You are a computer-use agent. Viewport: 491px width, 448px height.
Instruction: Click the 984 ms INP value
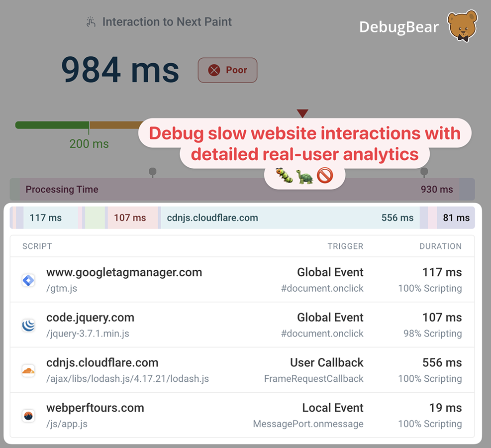[120, 70]
